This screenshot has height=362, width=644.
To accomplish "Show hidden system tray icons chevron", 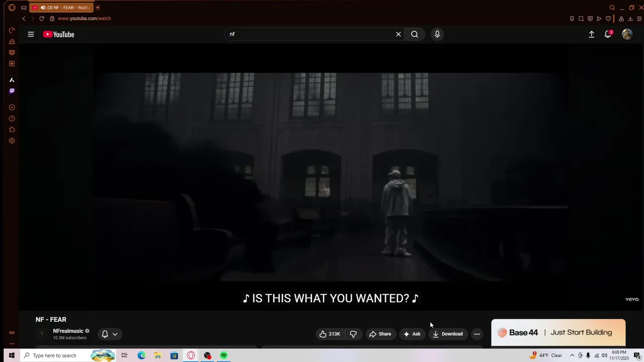I will pos(572,355).
